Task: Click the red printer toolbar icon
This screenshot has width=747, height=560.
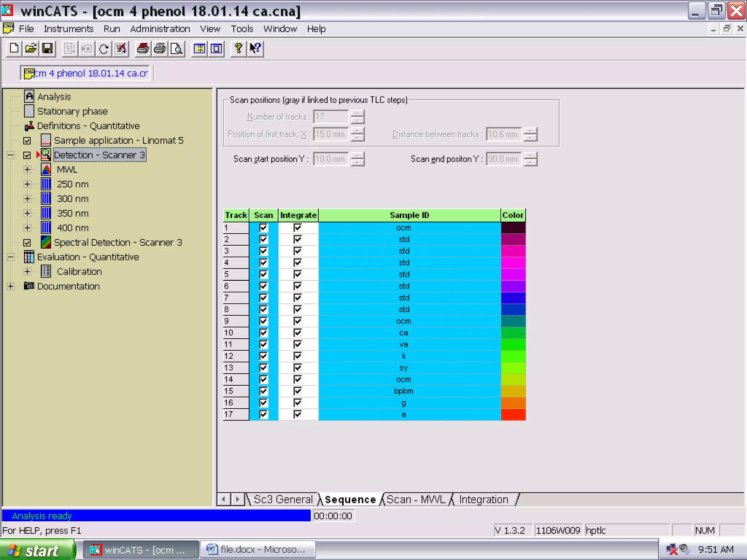Action: click(x=143, y=48)
